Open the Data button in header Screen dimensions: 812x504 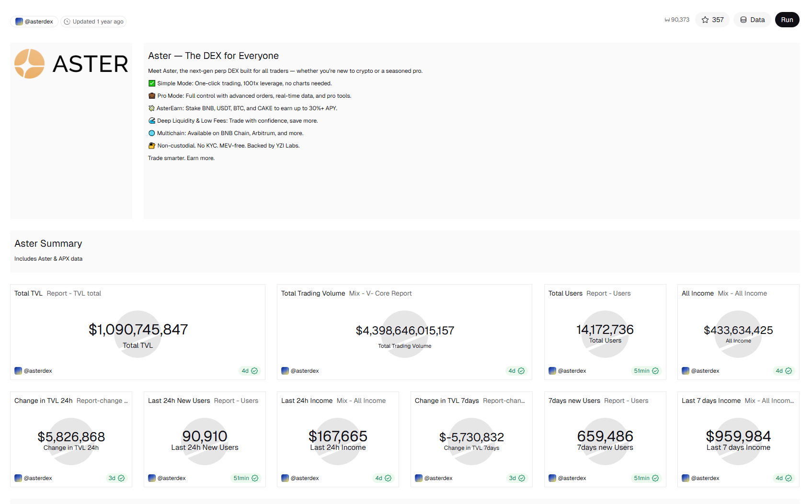[752, 20]
